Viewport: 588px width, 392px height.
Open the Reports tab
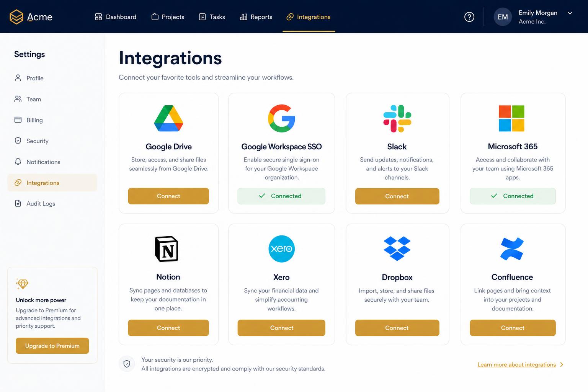click(x=256, y=17)
